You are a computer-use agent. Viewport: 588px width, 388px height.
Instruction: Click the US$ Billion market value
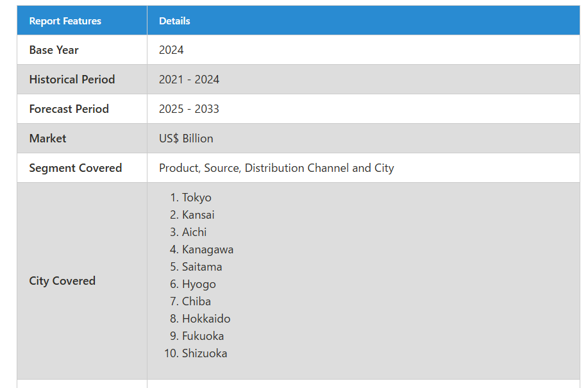click(186, 139)
